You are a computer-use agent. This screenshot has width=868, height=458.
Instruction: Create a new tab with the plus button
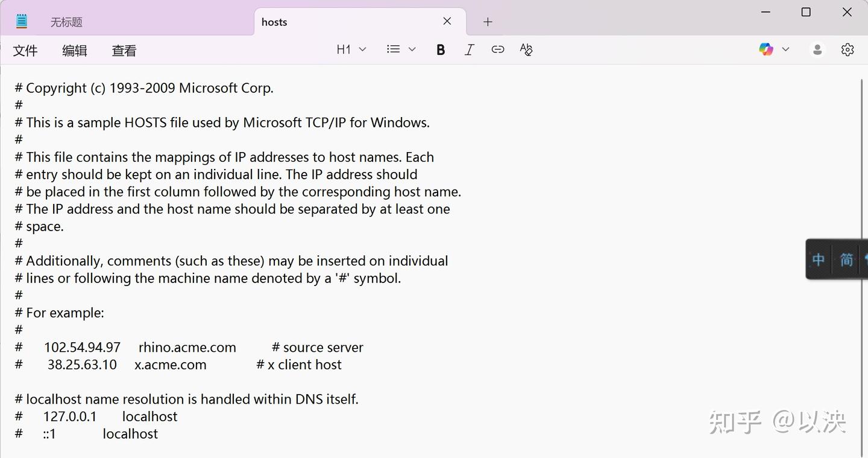point(488,22)
